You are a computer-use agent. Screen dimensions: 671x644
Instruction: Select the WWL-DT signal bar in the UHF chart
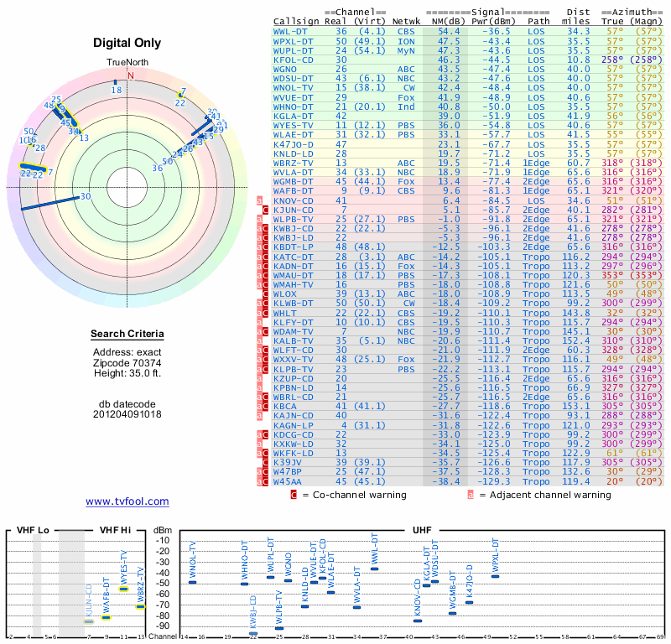375,569
